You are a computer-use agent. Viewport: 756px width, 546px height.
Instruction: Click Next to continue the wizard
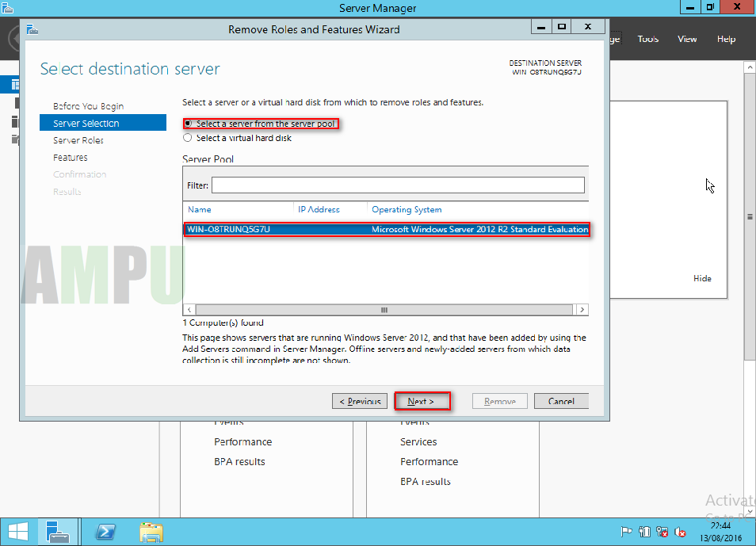(422, 401)
